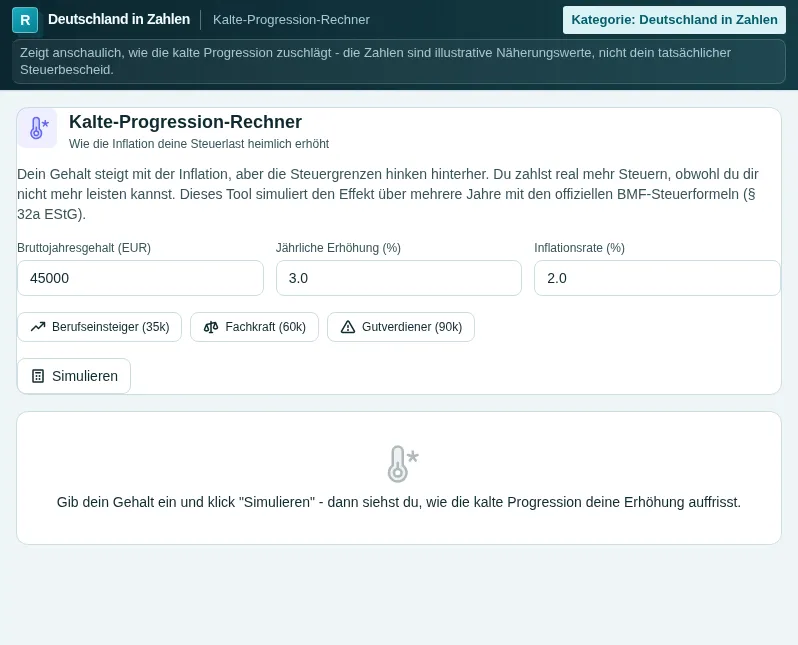Click the Kalte-Progression-Rechner breadcrumb in header
Screen dimensions: 798x645
click(x=291, y=20)
